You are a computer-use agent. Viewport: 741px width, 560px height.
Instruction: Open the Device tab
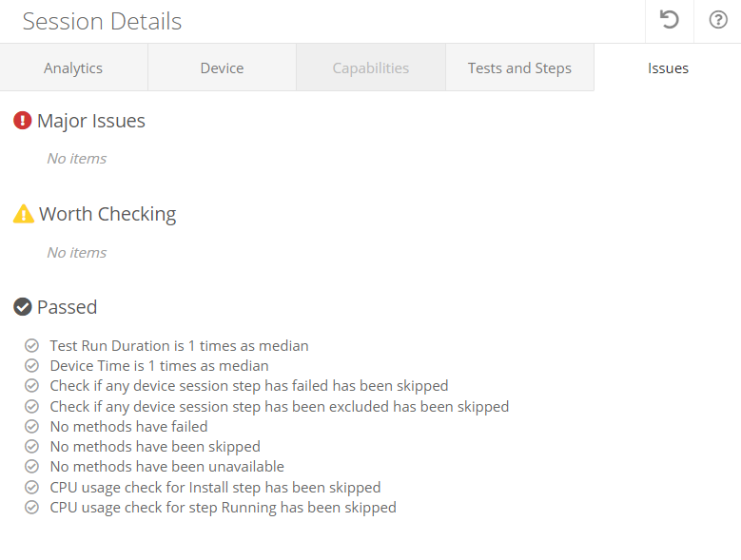tap(222, 68)
